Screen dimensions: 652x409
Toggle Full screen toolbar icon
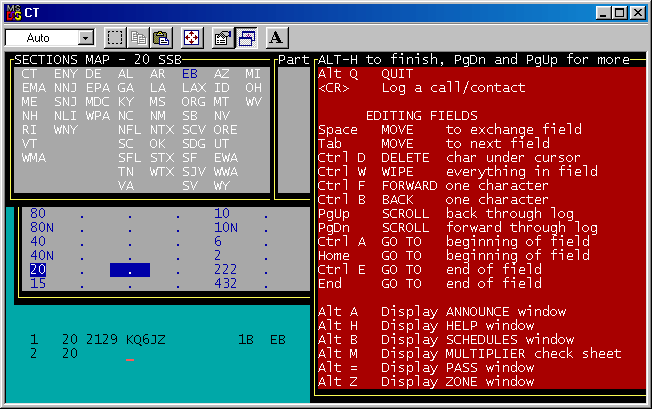(191, 38)
